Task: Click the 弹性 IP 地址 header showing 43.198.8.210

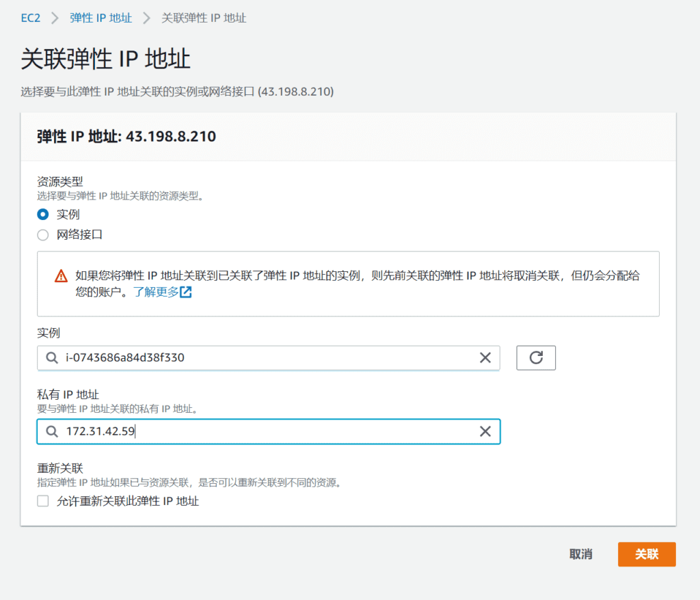Action: click(x=126, y=137)
